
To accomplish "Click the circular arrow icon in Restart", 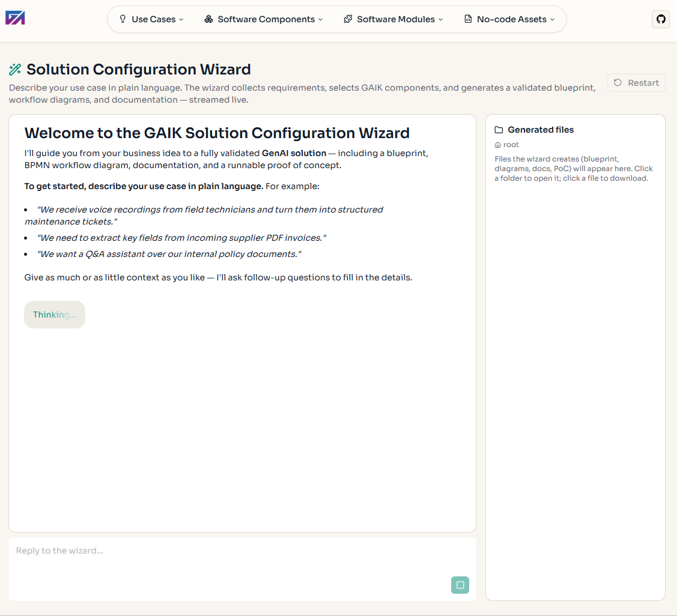I will (x=618, y=82).
